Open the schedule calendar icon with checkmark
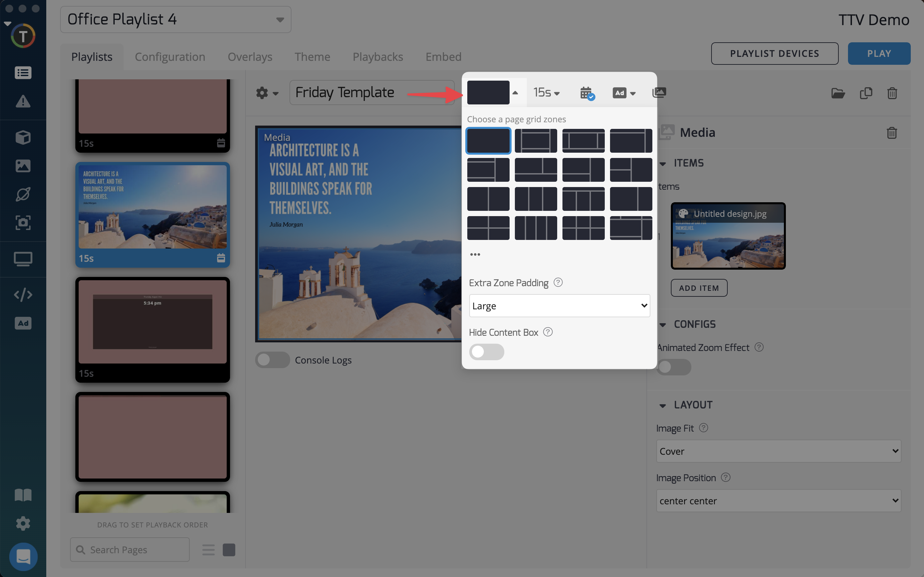Screen dimensions: 924x577 pos(586,93)
